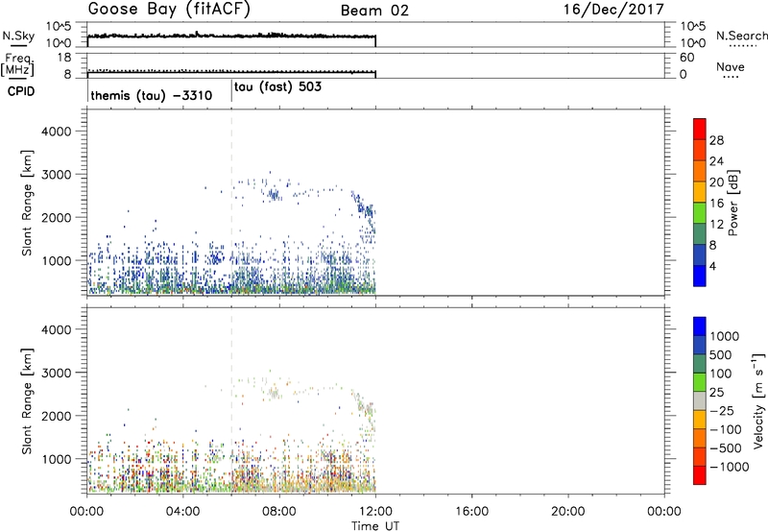This screenshot has height=532, width=768.
Task: Click the N.Sky noise trace in top panel
Action: pyautogui.click(x=231, y=36)
